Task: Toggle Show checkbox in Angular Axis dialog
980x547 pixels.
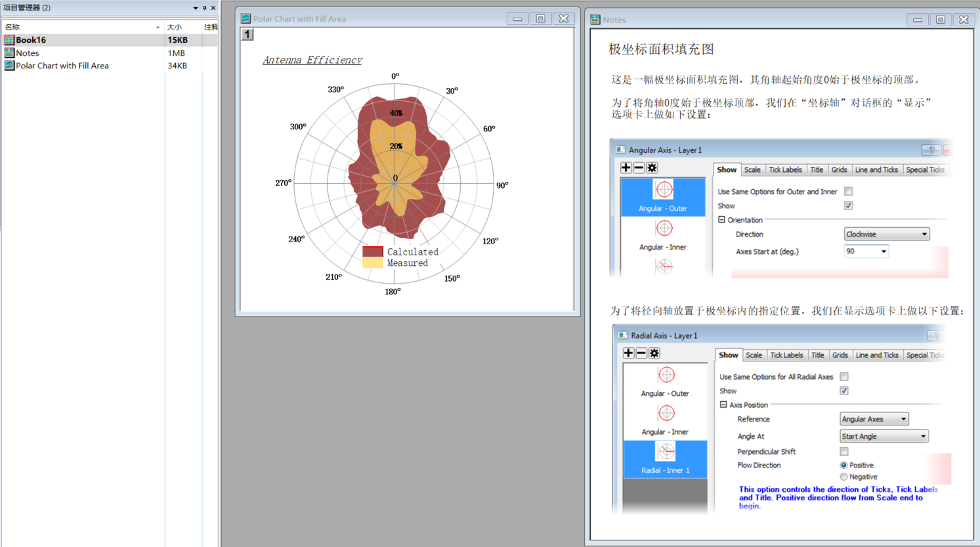Action: click(848, 206)
